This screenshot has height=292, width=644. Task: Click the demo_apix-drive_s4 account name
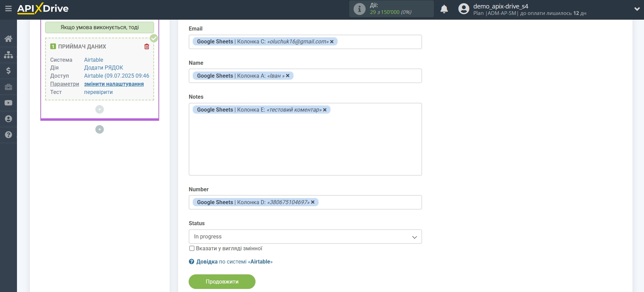click(500, 6)
